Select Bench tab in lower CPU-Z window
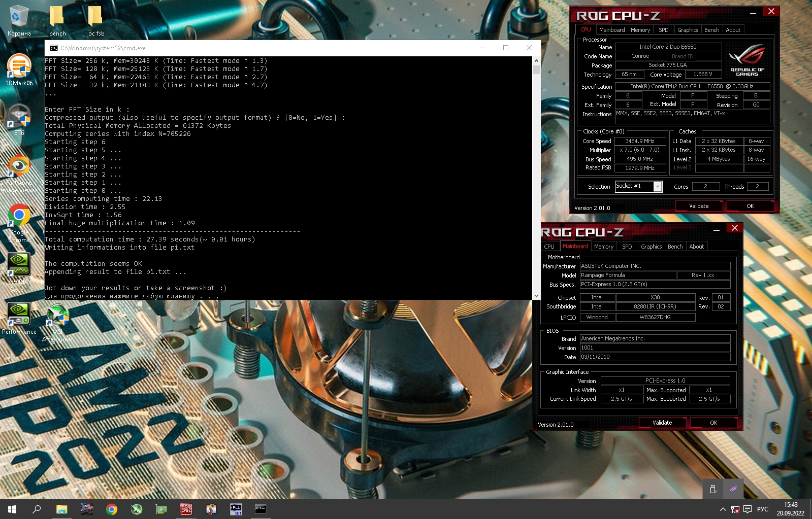 [x=675, y=247]
